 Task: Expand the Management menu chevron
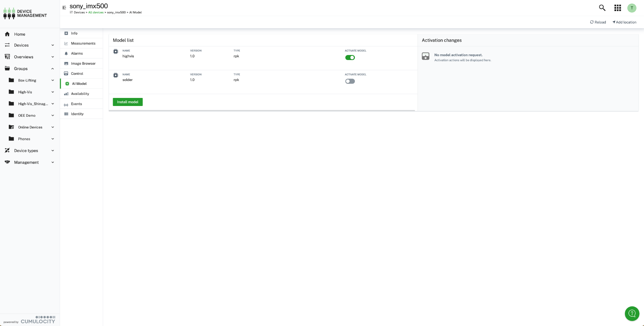tap(53, 162)
